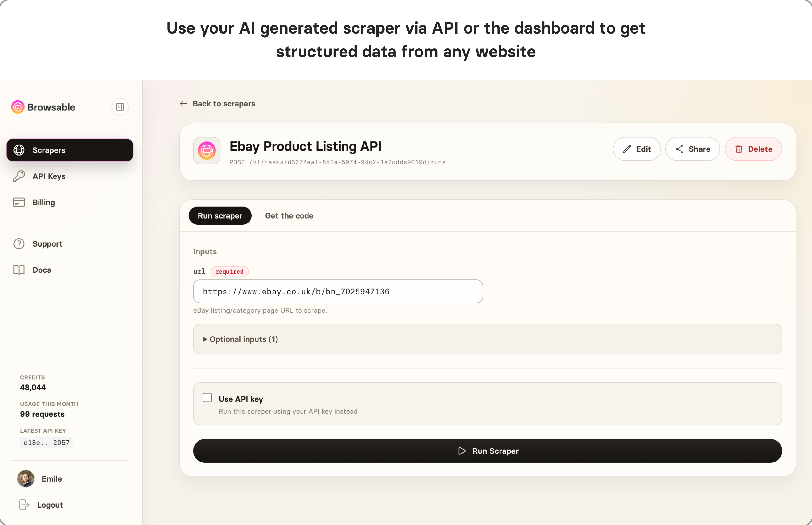
Task: Click the scraper's globe icon thumbnail
Action: point(207,151)
